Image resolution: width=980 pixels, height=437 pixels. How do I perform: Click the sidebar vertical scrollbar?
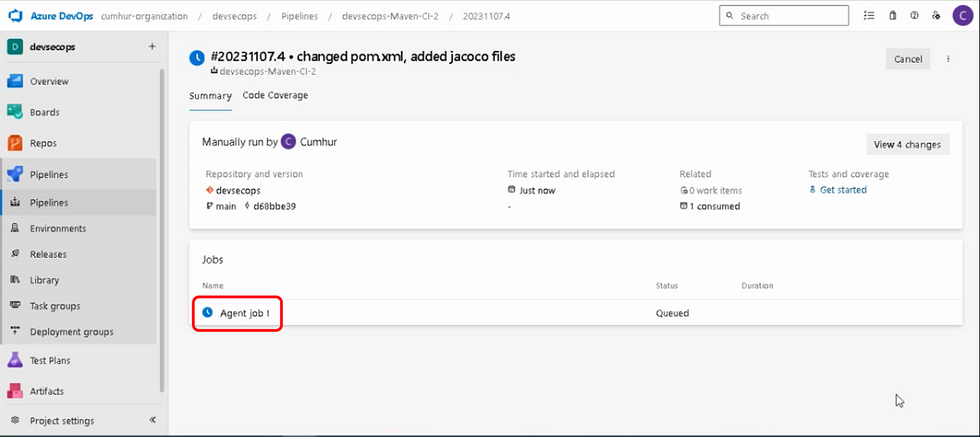click(x=162, y=230)
